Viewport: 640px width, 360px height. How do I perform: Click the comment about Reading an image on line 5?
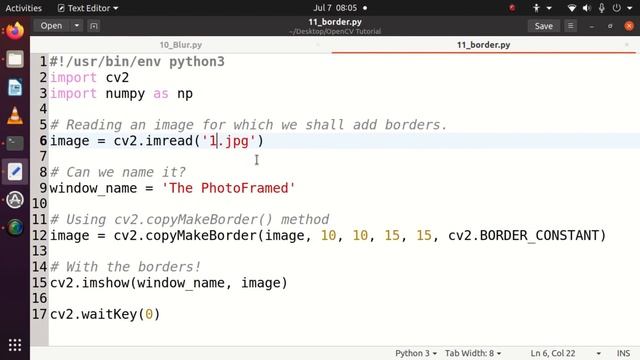(249, 125)
